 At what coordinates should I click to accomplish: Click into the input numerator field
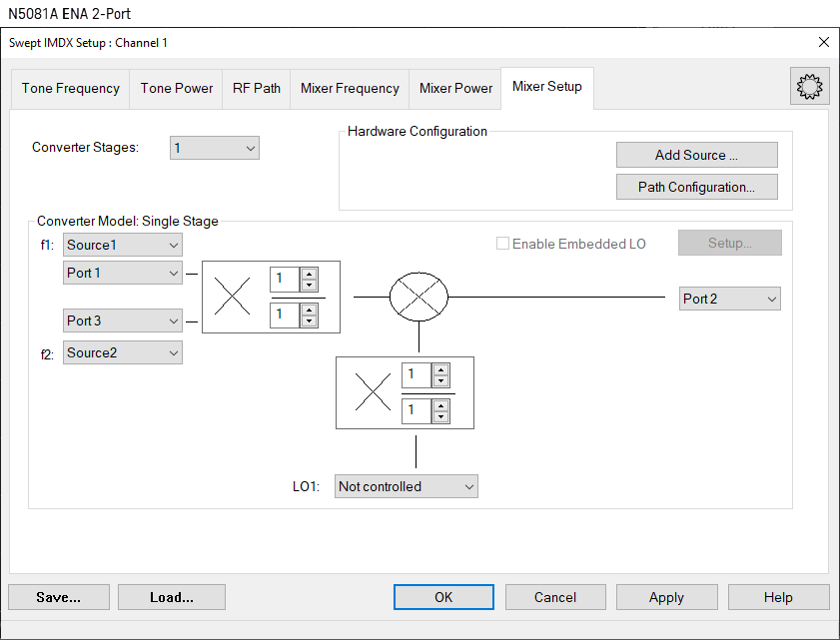285,279
